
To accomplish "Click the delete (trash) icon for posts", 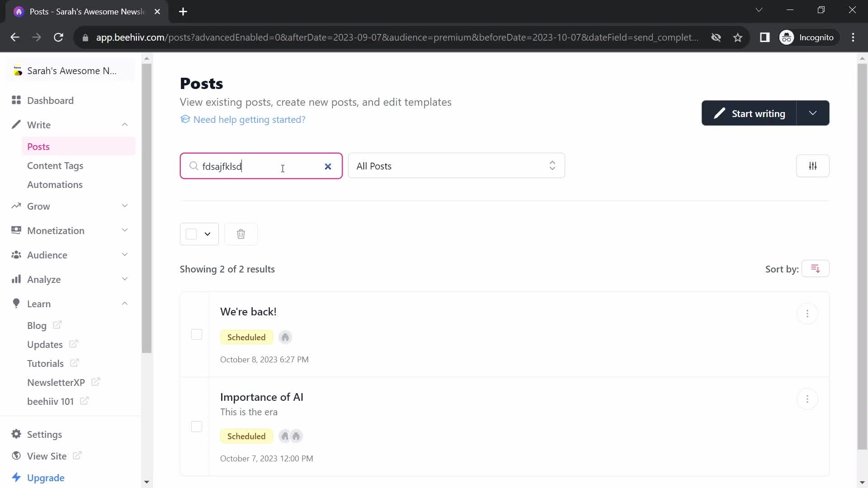I will tap(241, 234).
